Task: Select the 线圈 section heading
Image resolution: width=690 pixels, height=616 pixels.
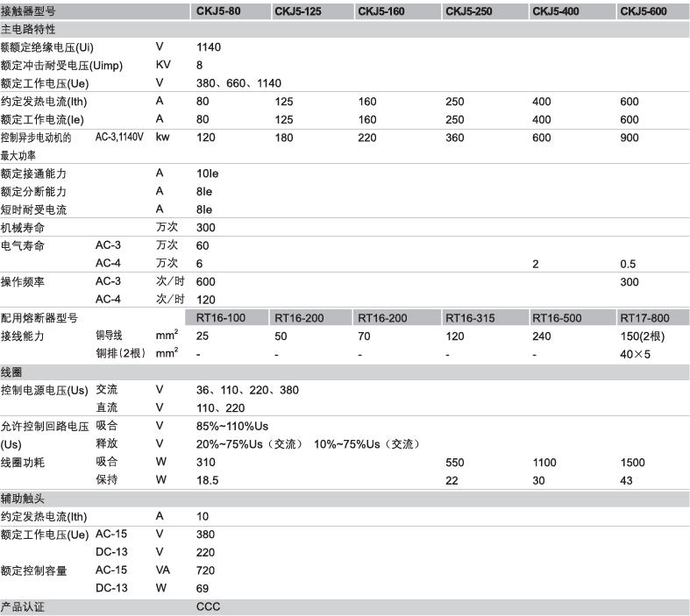Action: click(12, 371)
